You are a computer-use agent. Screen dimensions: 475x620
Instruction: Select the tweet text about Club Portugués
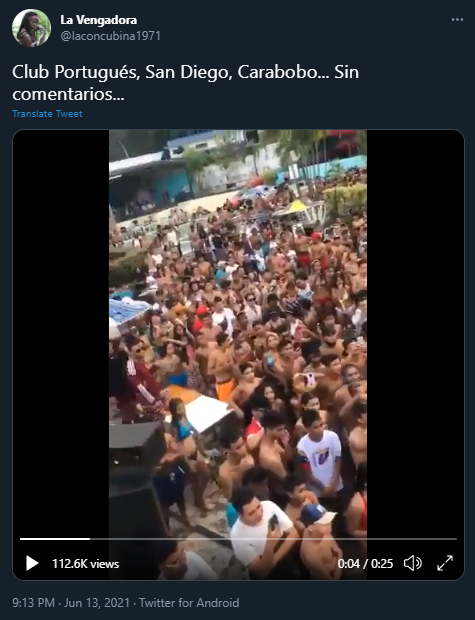(x=185, y=83)
